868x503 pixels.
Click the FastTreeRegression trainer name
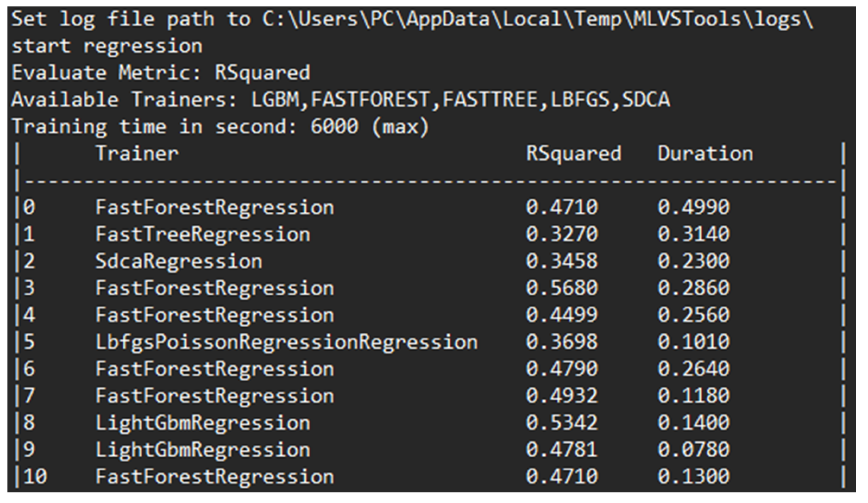[x=203, y=235]
